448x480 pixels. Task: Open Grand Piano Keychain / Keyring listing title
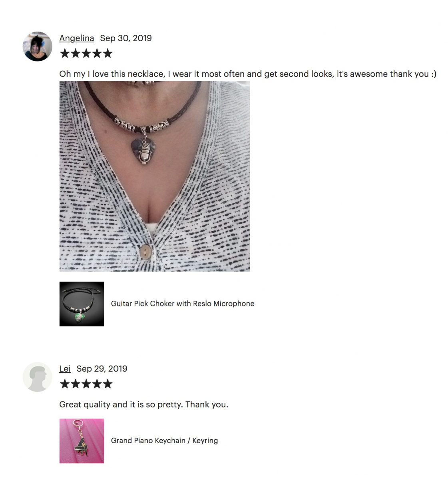tap(165, 440)
